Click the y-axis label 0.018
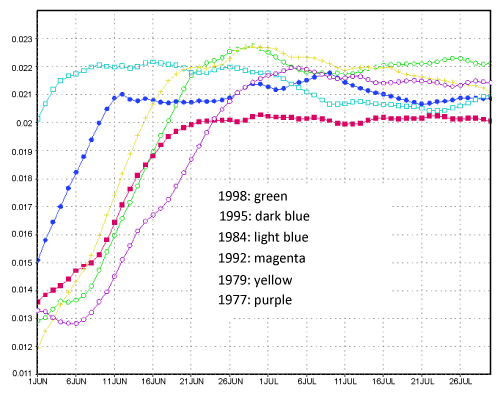The height and width of the screenshot is (397, 500). pos(22,179)
